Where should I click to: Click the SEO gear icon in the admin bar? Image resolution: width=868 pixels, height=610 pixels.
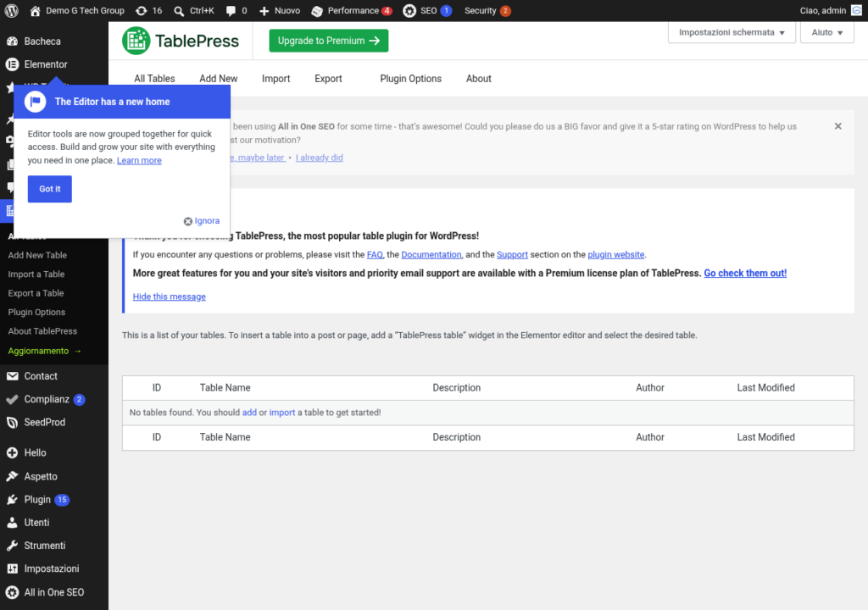[409, 10]
